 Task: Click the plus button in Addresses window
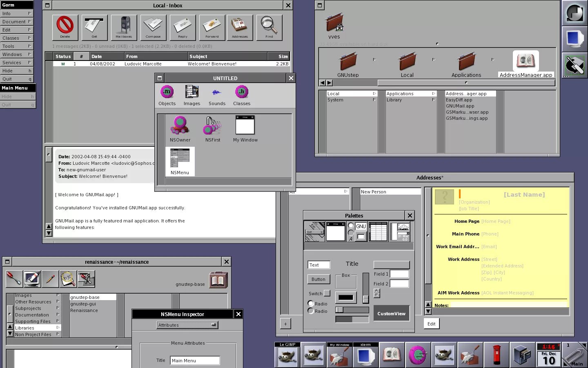coord(285,324)
